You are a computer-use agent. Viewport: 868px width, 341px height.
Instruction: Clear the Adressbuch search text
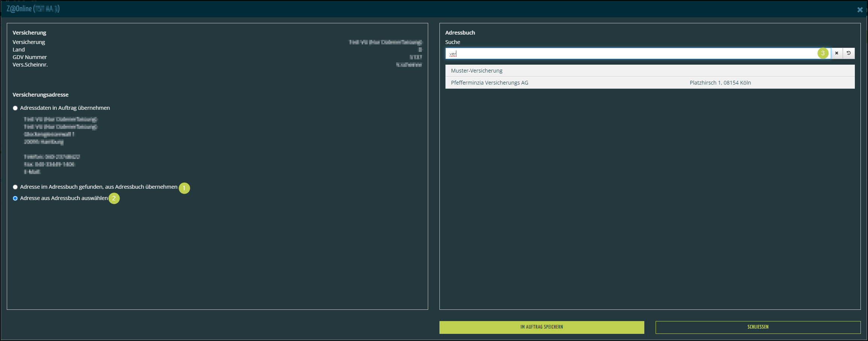point(836,53)
